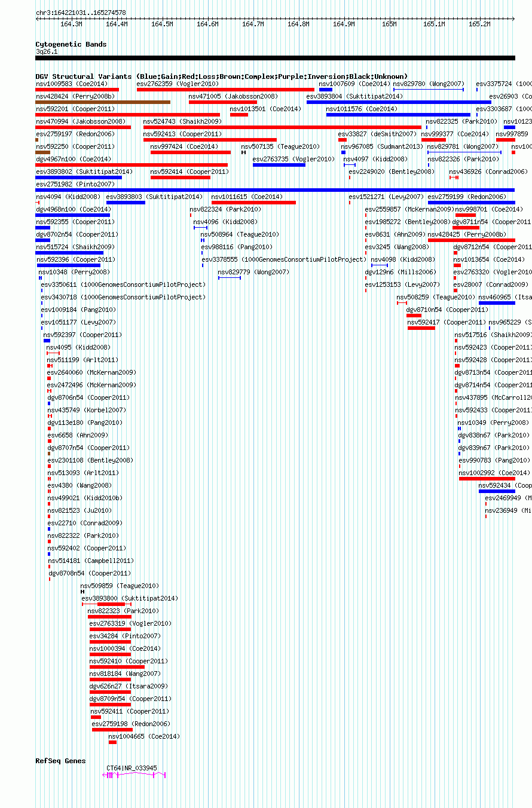Select esv1521271 (Levy2007) variant
The width and height of the screenshot is (532, 808).
tap(386, 197)
